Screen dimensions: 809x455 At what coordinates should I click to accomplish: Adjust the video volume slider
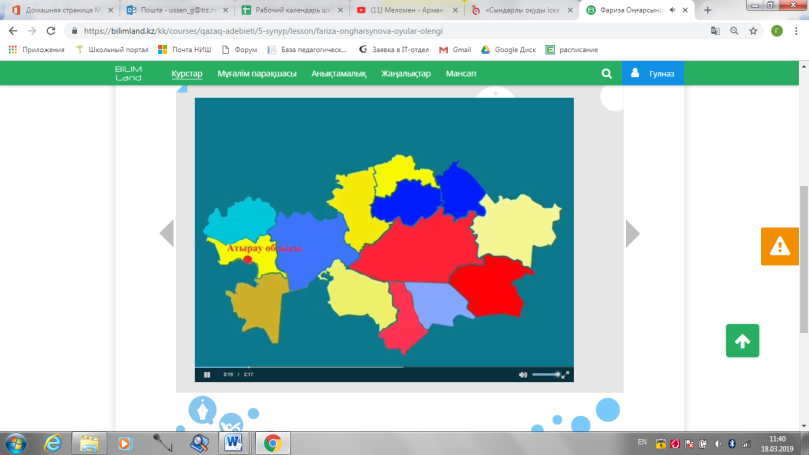(546, 375)
